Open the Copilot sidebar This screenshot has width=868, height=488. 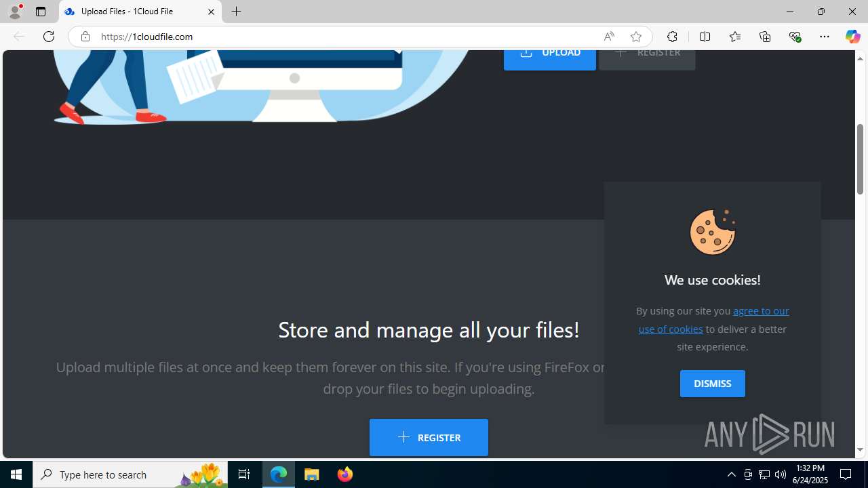(x=852, y=37)
